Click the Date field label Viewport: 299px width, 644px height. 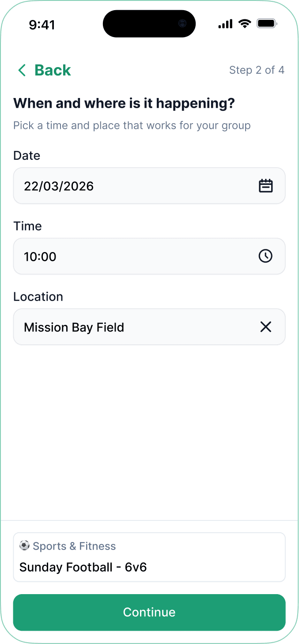[x=26, y=155]
